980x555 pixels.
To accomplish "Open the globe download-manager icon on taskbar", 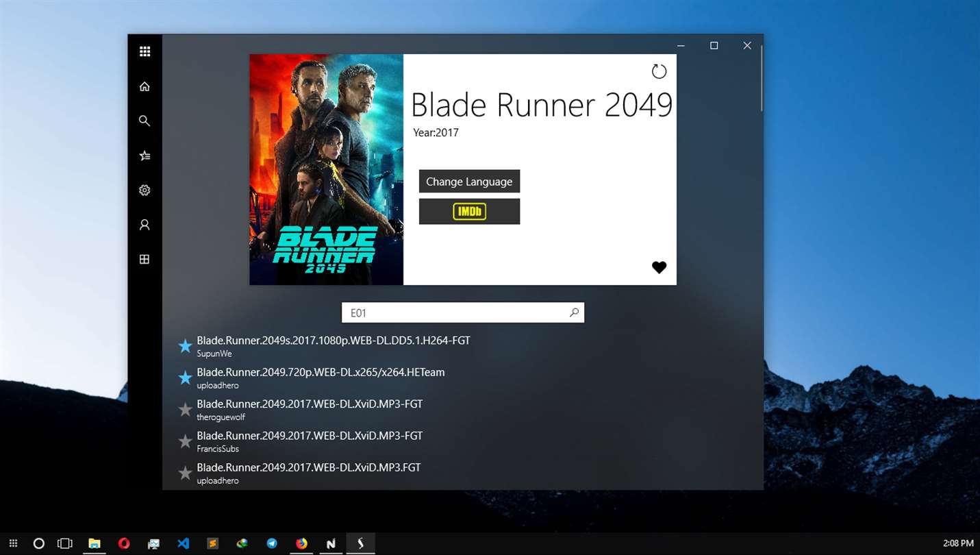I will point(242,543).
